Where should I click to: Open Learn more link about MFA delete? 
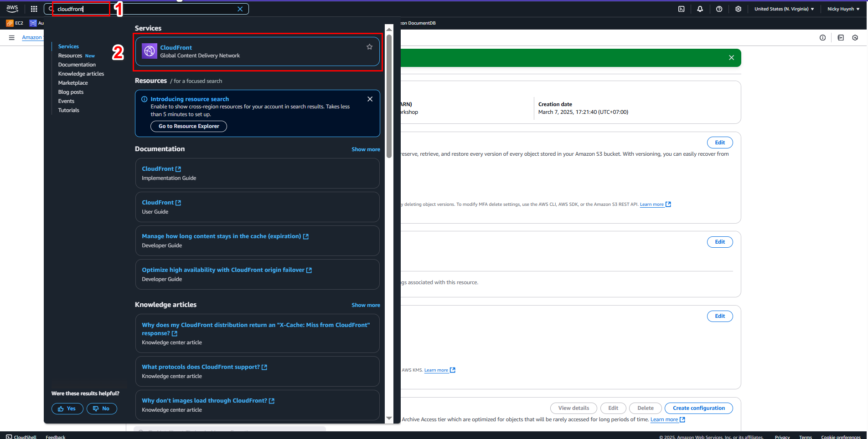pos(655,204)
